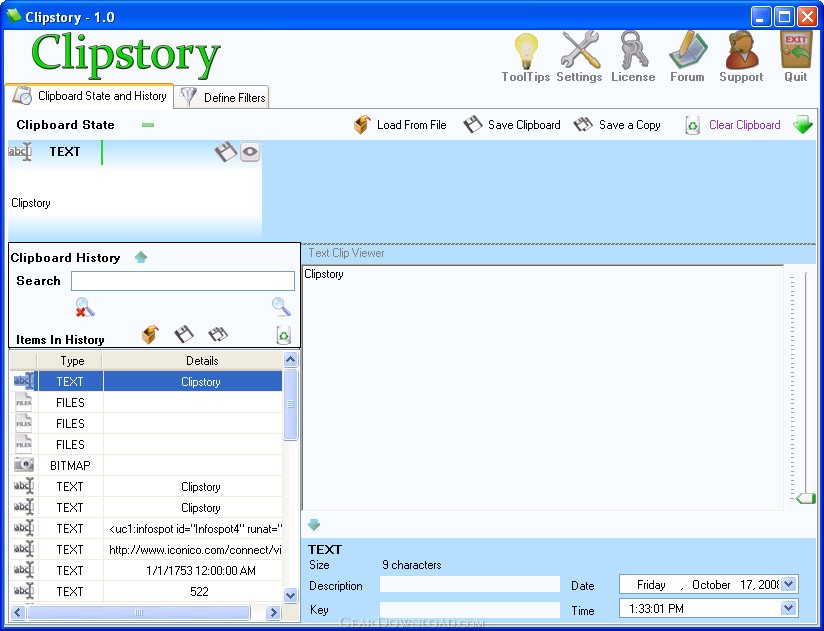Select the TEXT row showing 522

click(146, 592)
